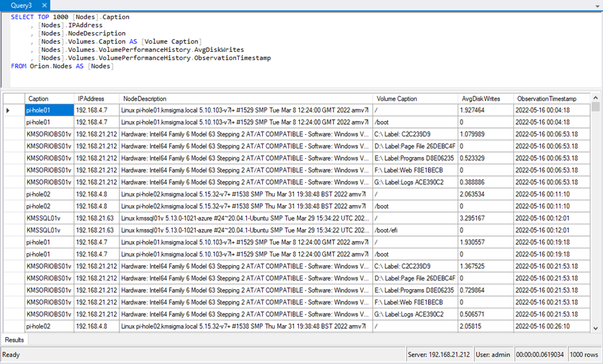This screenshot has width=603, height=364.
Task: Click AvgDiskWrites value 2.05815
Action: tap(485, 326)
